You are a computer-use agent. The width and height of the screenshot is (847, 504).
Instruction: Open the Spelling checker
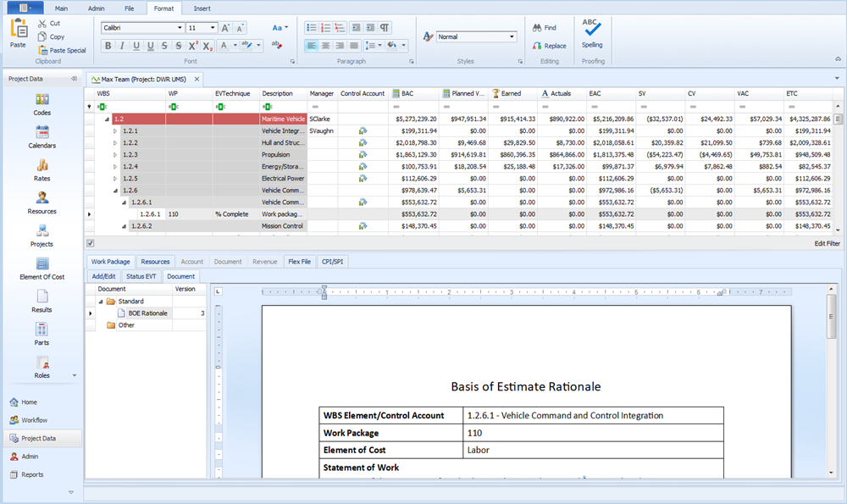click(x=592, y=32)
